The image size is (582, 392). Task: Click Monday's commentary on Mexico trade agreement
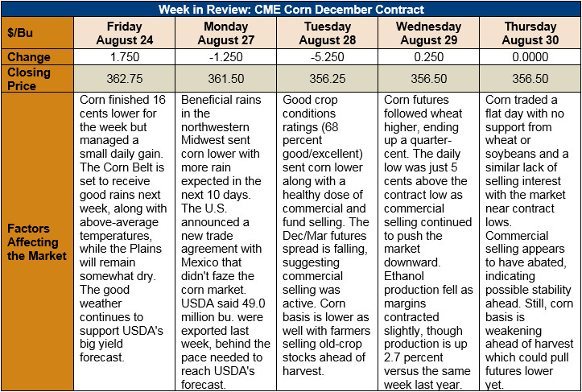pos(225,242)
